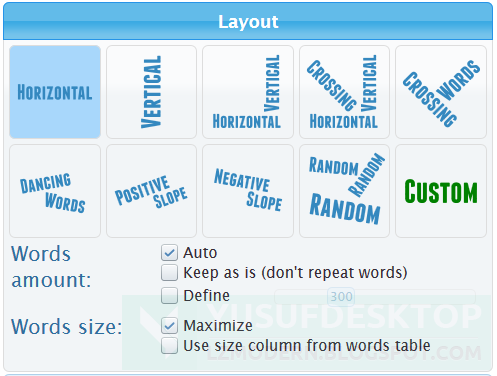Select the Crossing Vertical Horizontal layout
Screen dimensions: 497x376
pos(344,92)
